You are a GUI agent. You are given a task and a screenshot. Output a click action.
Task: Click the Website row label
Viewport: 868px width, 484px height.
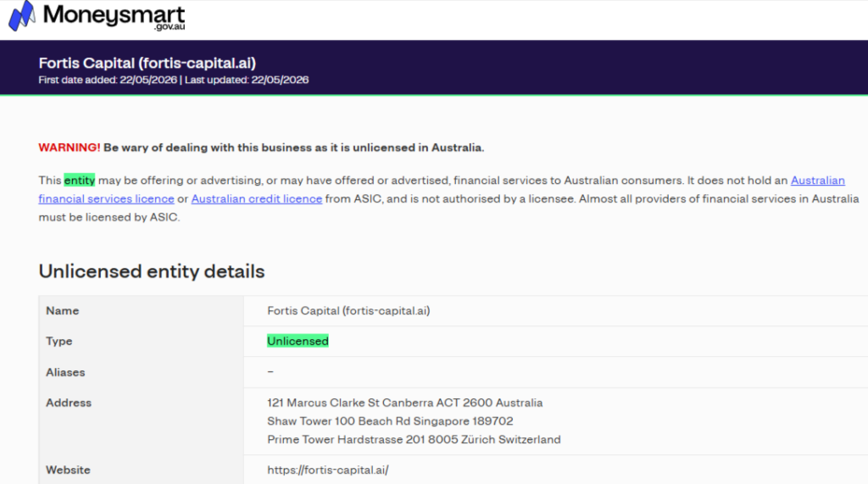point(68,470)
